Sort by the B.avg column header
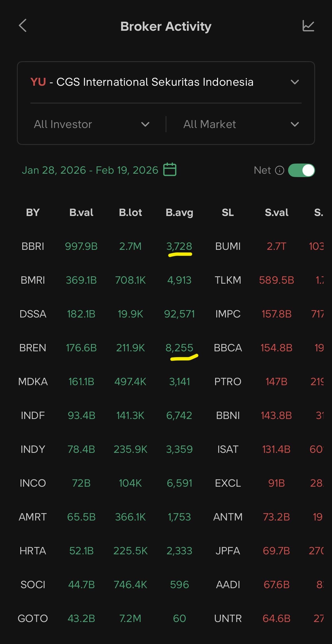 (179, 212)
